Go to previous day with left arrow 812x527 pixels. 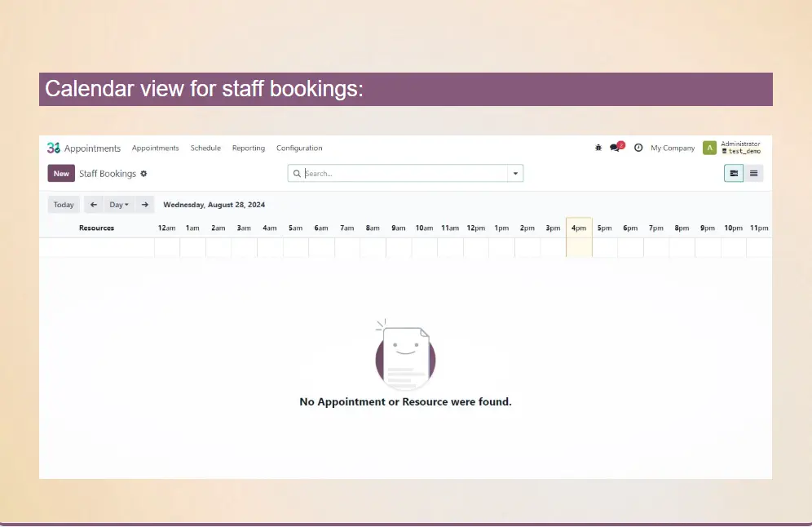point(94,205)
